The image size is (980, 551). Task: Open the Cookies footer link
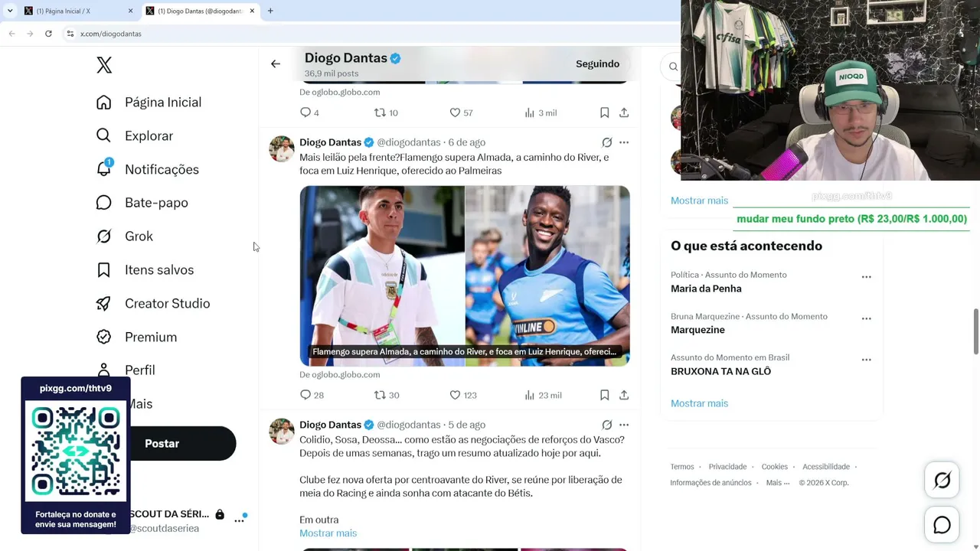click(774, 467)
